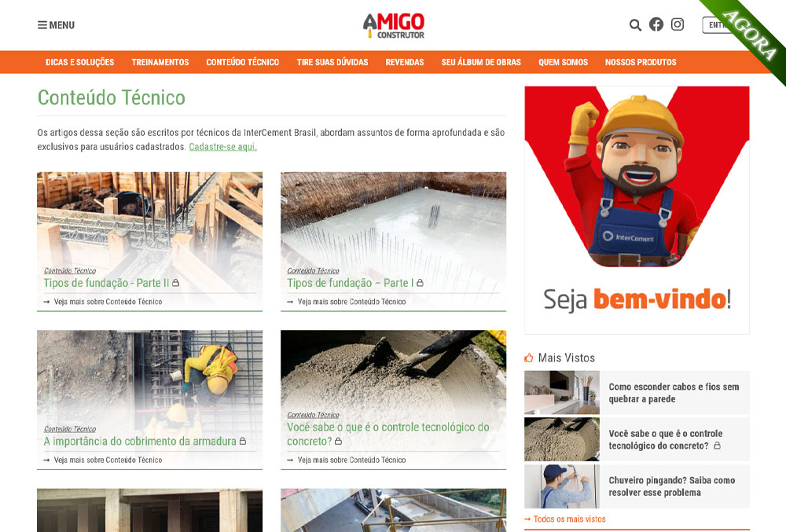Click the Cadastre-se aqui link

pos(222,147)
